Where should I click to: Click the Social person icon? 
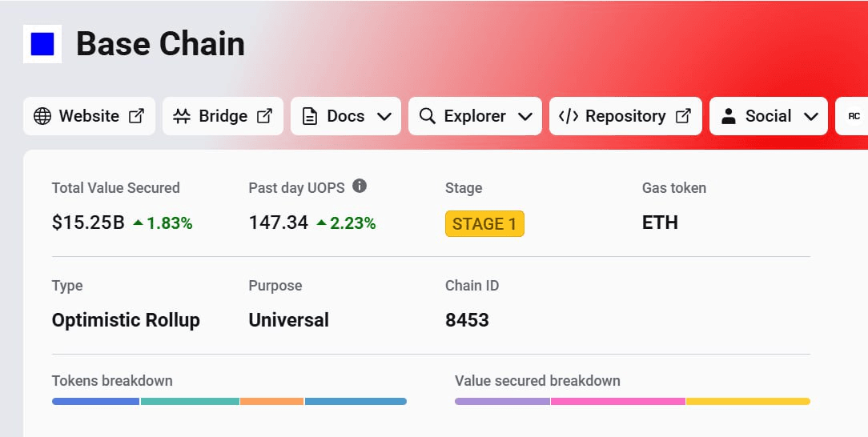tap(729, 116)
